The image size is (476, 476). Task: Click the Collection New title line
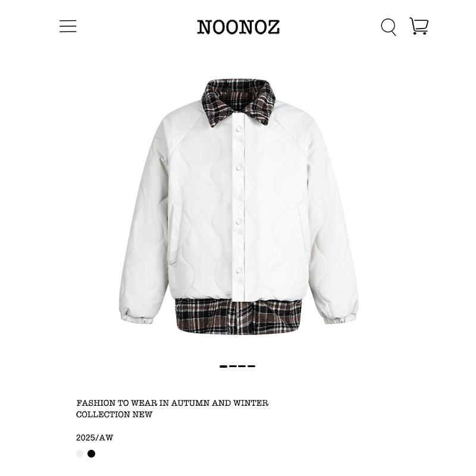[x=114, y=414]
